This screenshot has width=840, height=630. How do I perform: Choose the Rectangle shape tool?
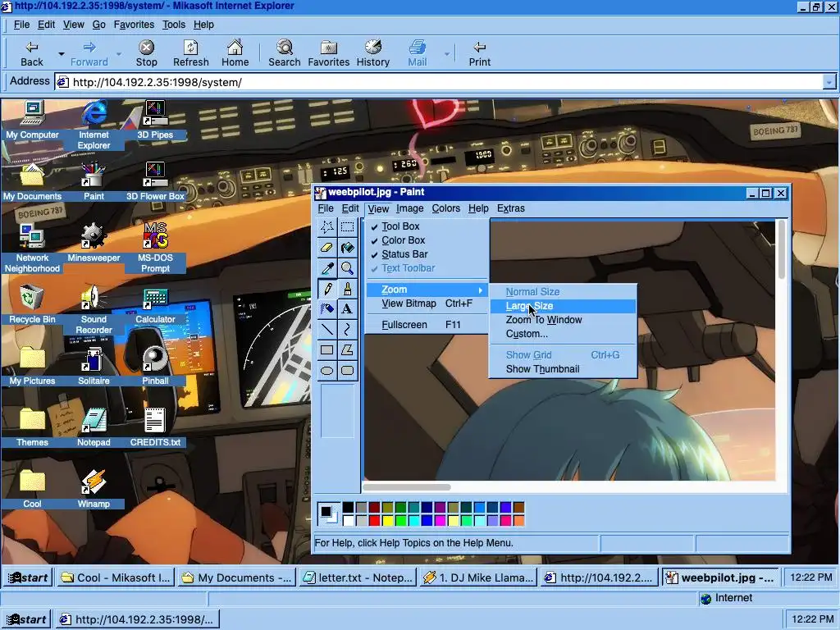point(326,349)
